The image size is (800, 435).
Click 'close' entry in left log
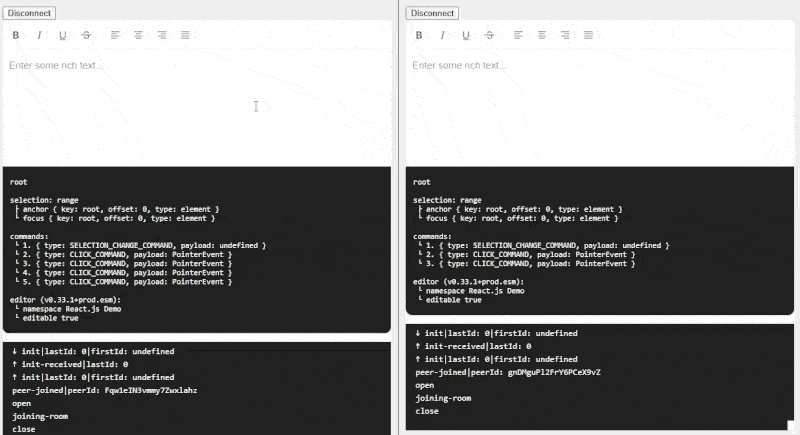pyautogui.click(x=23, y=429)
